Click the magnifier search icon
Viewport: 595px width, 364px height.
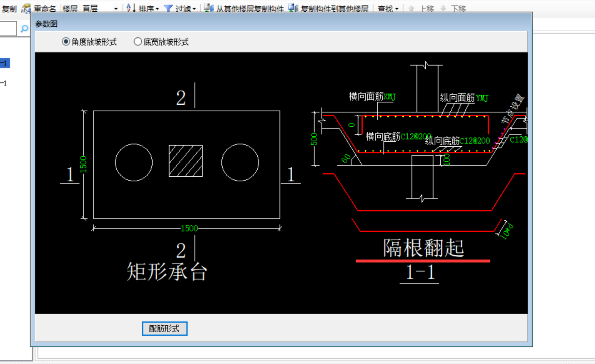pos(24,28)
